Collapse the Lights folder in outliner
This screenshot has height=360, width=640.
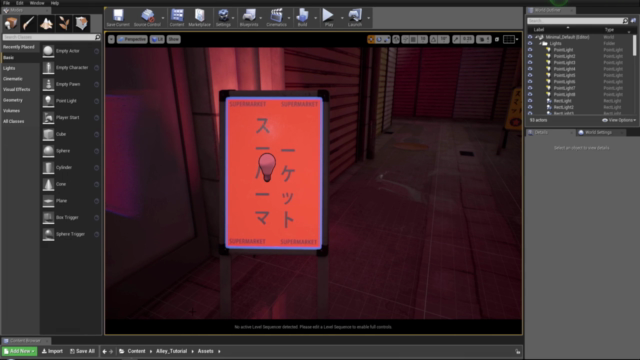[540, 43]
